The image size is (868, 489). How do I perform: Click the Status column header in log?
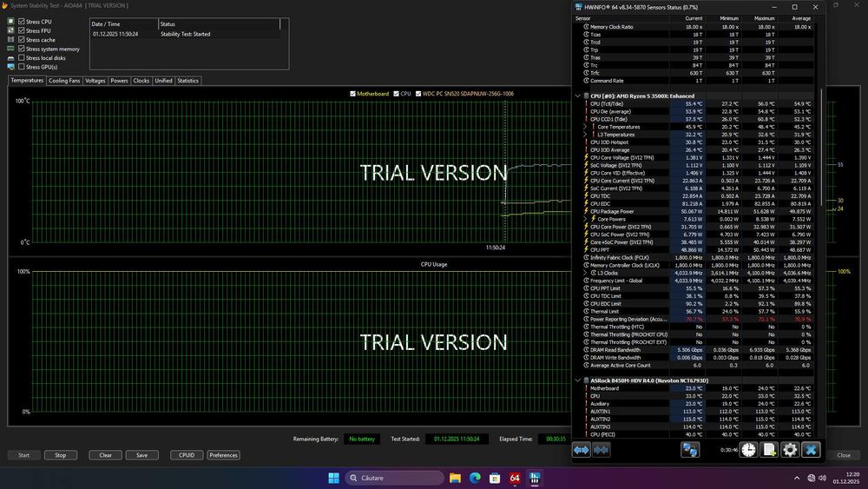(x=220, y=24)
